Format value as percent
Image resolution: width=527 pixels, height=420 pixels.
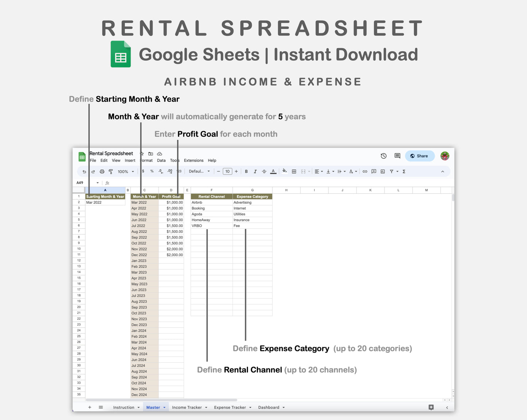152,171
